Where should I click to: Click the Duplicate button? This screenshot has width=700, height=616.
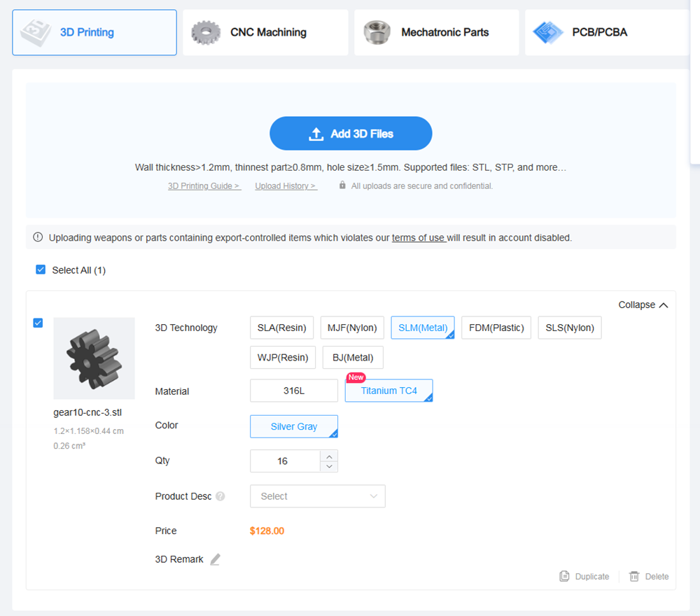(x=584, y=576)
